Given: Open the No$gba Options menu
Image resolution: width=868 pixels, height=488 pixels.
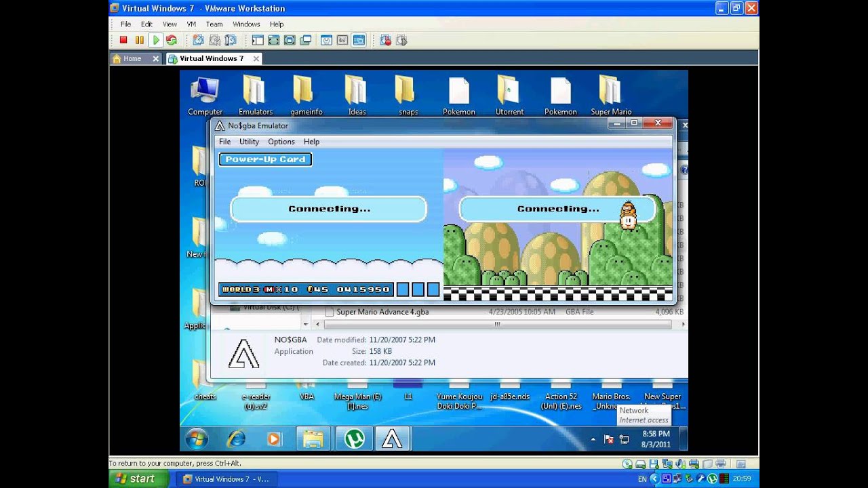Looking at the screenshot, I should (x=281, y=142).
